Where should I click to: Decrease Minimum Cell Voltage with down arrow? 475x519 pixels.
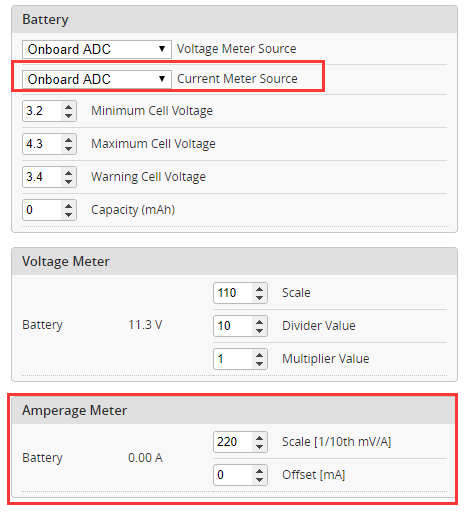tap(69, 116)
